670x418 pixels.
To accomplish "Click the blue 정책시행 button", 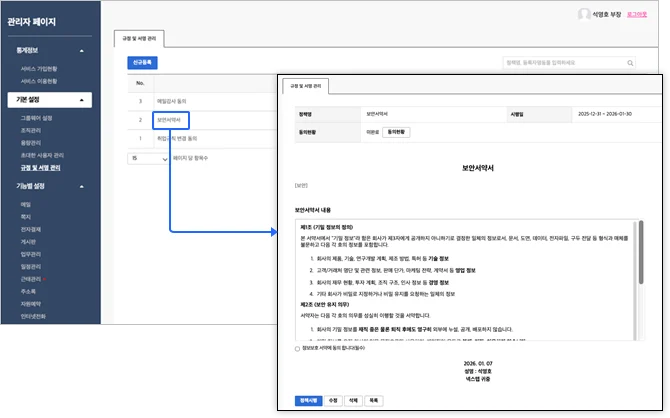I will coord(309,399).
